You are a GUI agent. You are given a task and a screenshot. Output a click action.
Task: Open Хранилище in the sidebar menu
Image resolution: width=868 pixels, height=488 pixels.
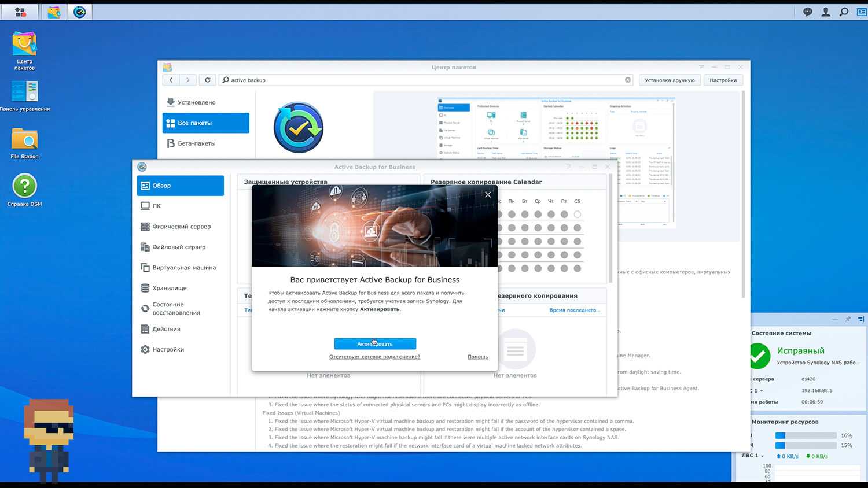click(x=169, y=288)
